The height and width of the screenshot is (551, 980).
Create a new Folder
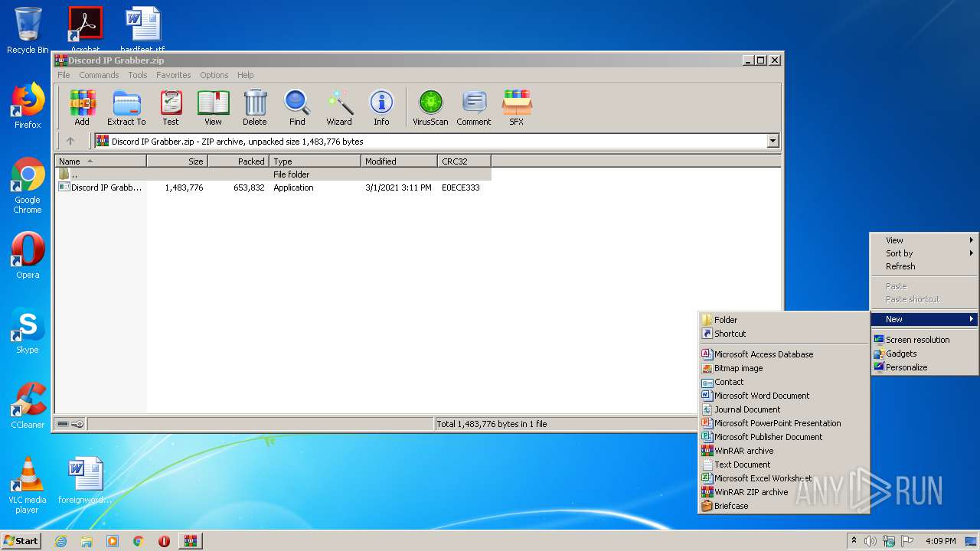(784, 320)
